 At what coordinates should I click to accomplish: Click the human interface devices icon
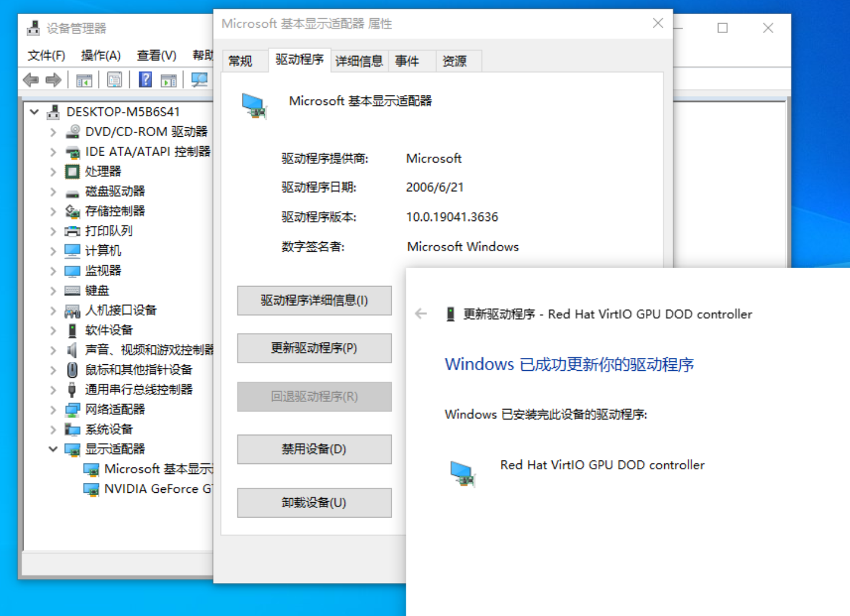coord(73,311)
